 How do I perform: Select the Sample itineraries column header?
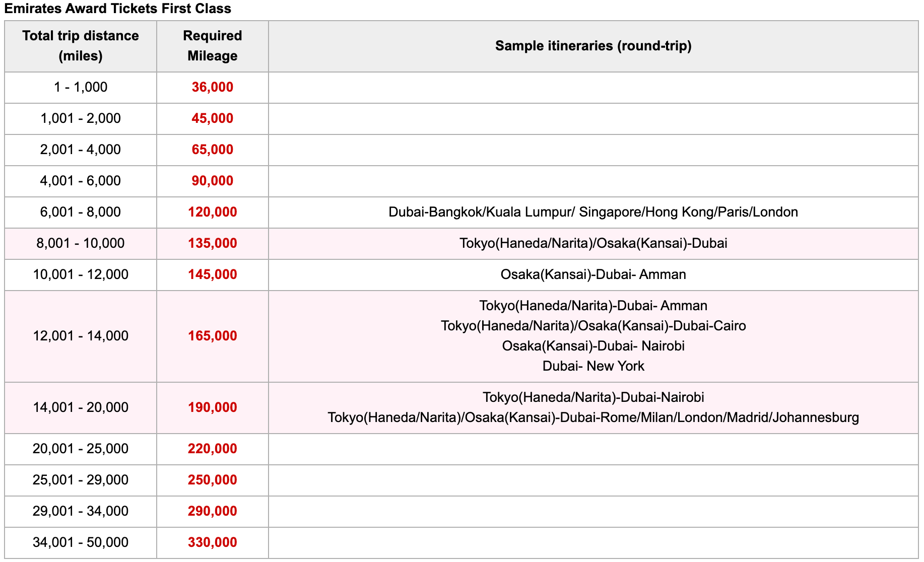(x=595, y=46)
